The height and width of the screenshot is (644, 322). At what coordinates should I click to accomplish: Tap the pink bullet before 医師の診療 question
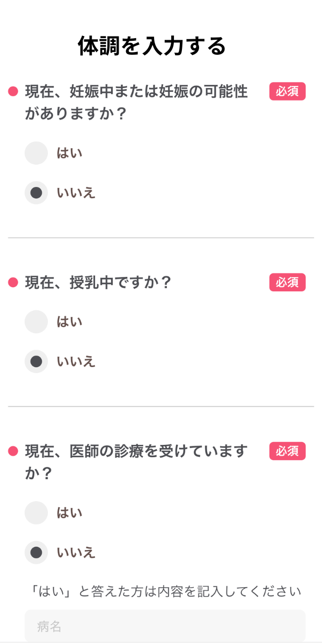click(13, 451)
